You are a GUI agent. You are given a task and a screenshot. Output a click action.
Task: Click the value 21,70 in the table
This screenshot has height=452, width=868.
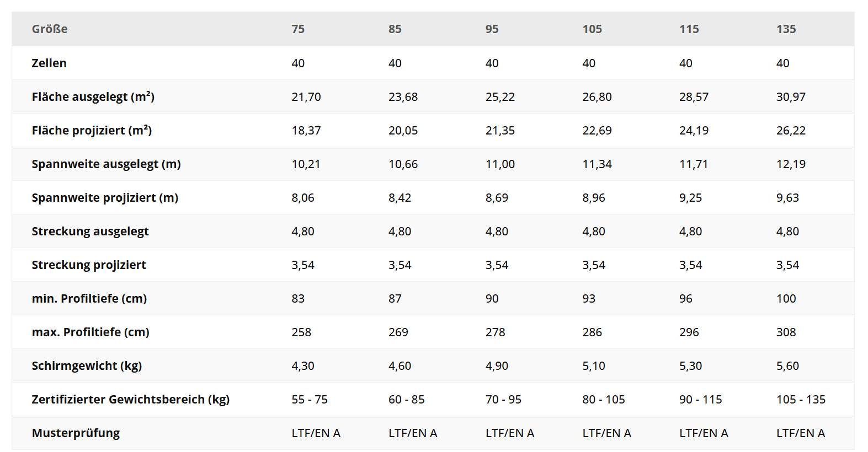306,97
